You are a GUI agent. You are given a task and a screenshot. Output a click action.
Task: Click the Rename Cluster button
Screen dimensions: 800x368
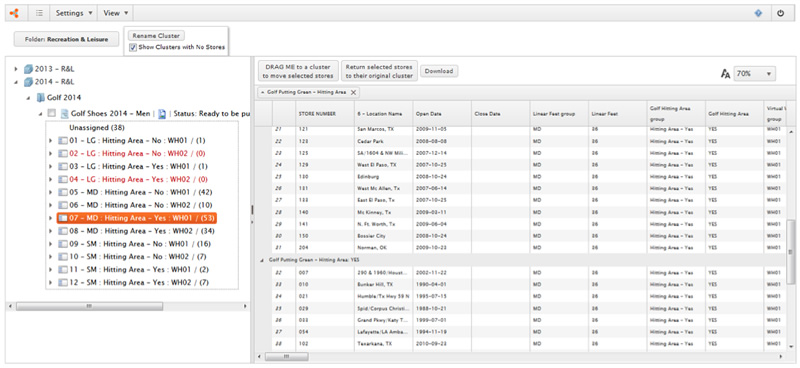(x=156, y=36)
